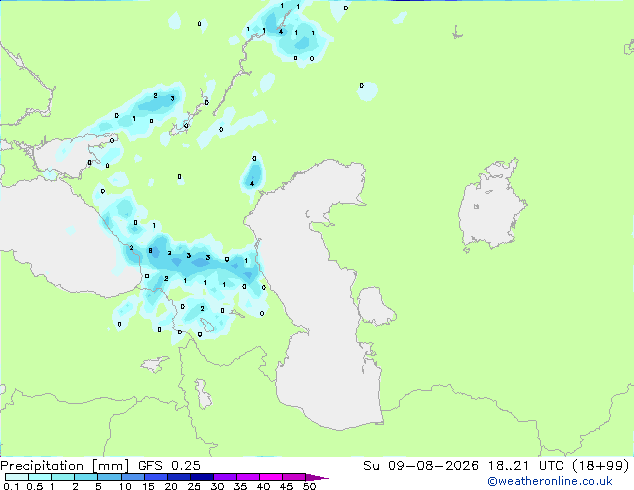Click the '0.1' legend scale value
Screen dimensions: 634x490
click(11, 486)
